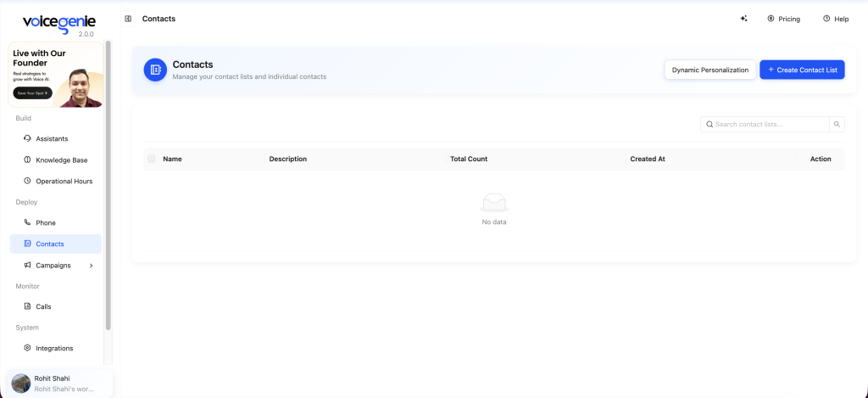Click the clock icon for Operational Hours

point(27,181)
